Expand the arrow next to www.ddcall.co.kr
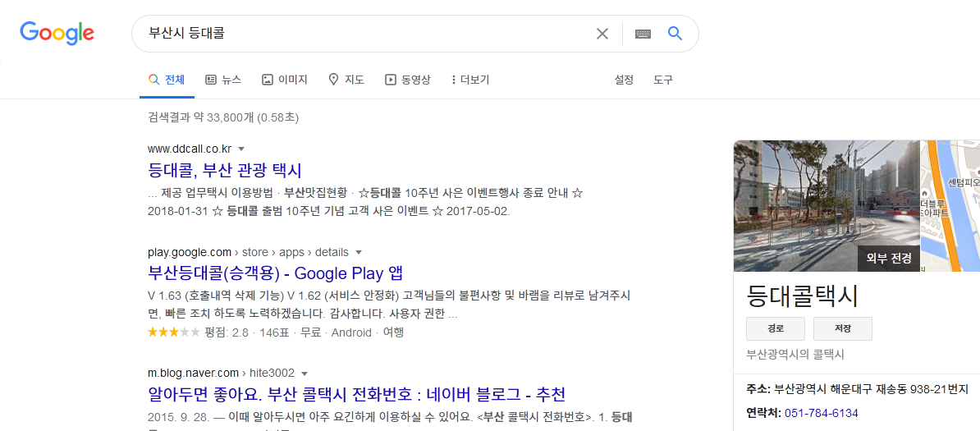This screenshot has width=980, height=431. click(241, 149)
